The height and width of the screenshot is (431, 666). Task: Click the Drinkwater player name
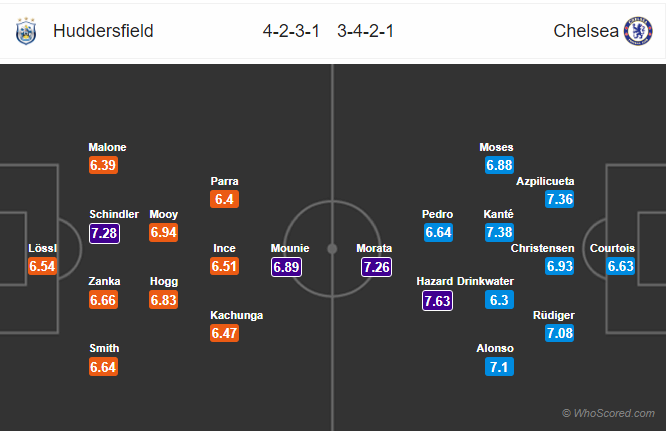pyautogui.click(x=485, y=281)
